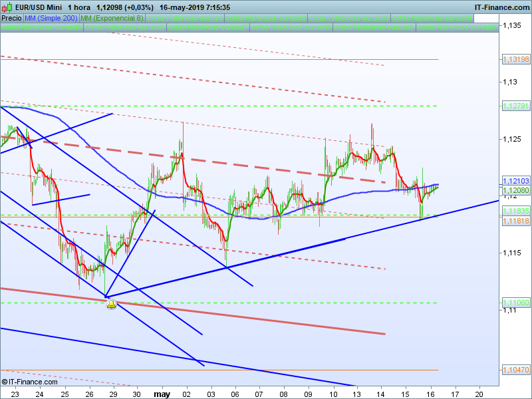
Task: Click the 06 date axis label
Action: click(235, 394)
